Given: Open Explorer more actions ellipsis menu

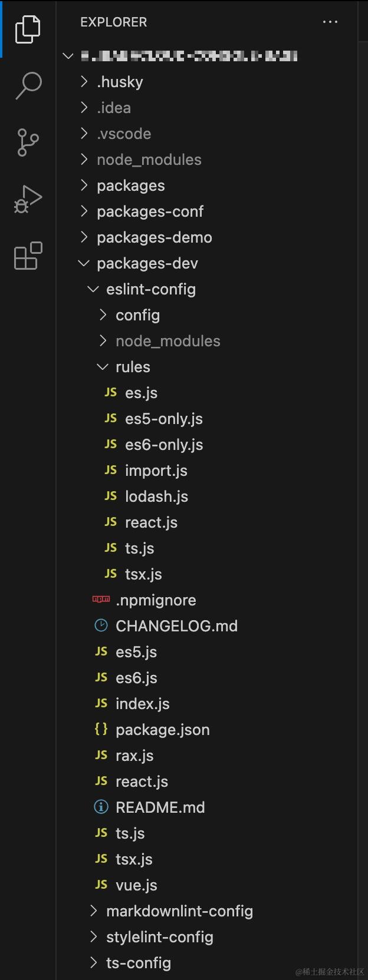Looking at the screenshot, I should click(x=330, y=22).
